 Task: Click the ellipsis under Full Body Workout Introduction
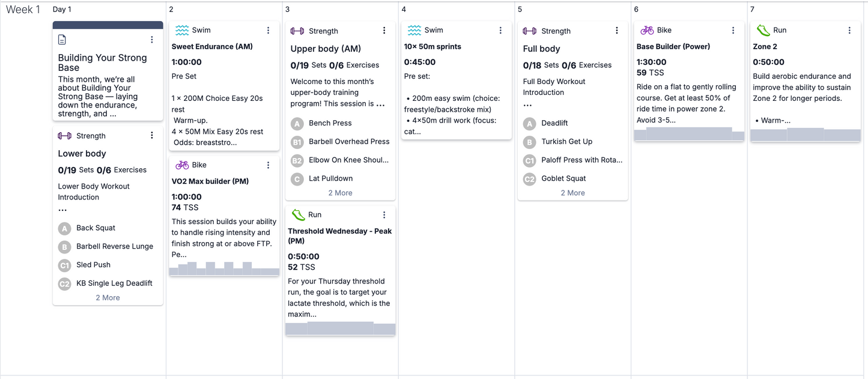click(527, 105)
